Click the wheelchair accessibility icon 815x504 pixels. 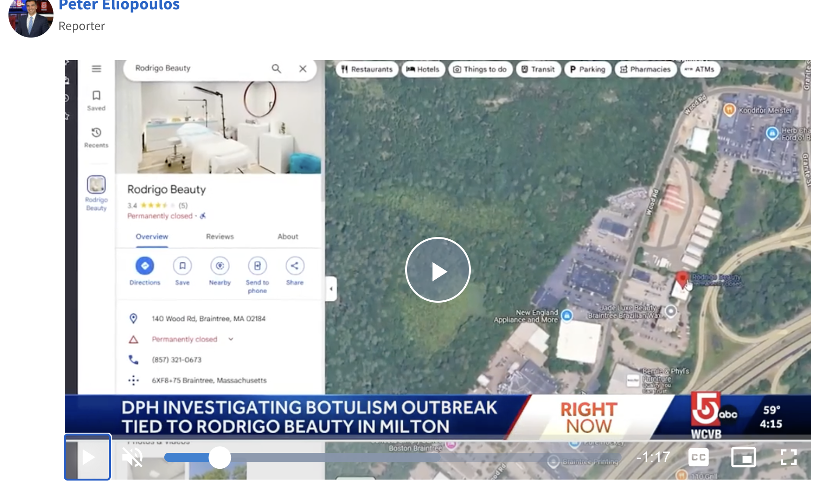[x=203, y=216]
